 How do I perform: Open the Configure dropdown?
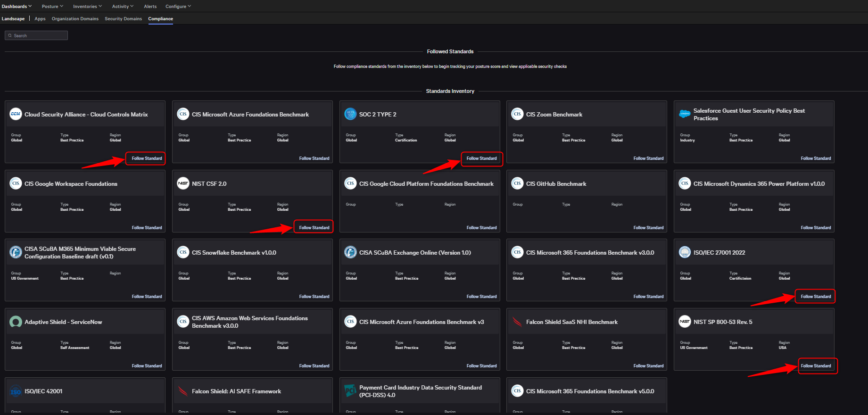178,6
